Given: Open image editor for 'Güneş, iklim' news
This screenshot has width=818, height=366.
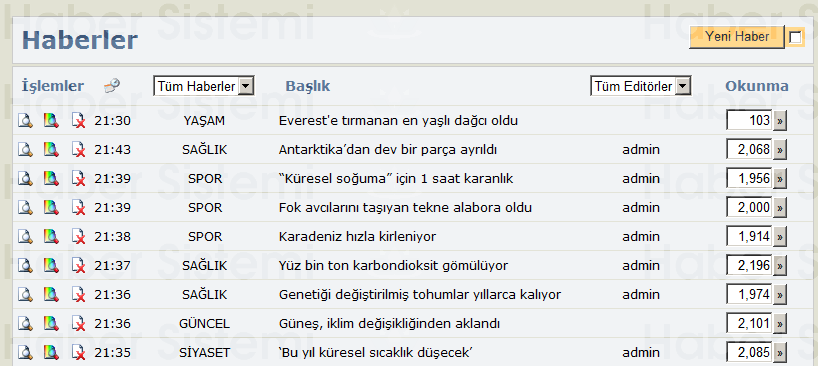Looking at the screenshot, I should pyautogui.click(x=51, y=324).
